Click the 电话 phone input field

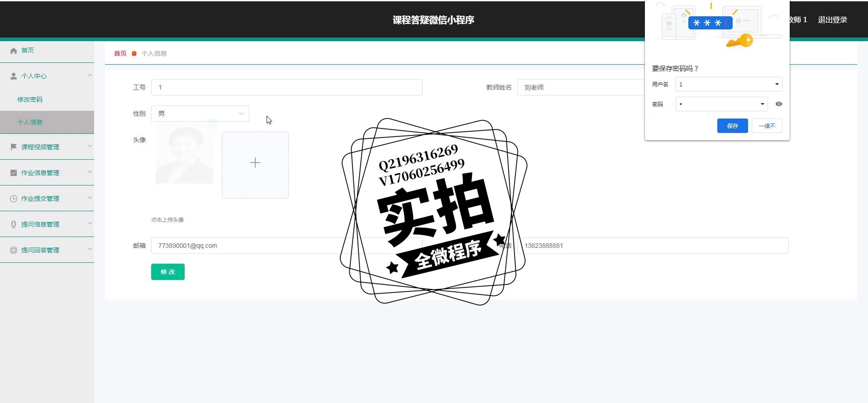[653, 246]
